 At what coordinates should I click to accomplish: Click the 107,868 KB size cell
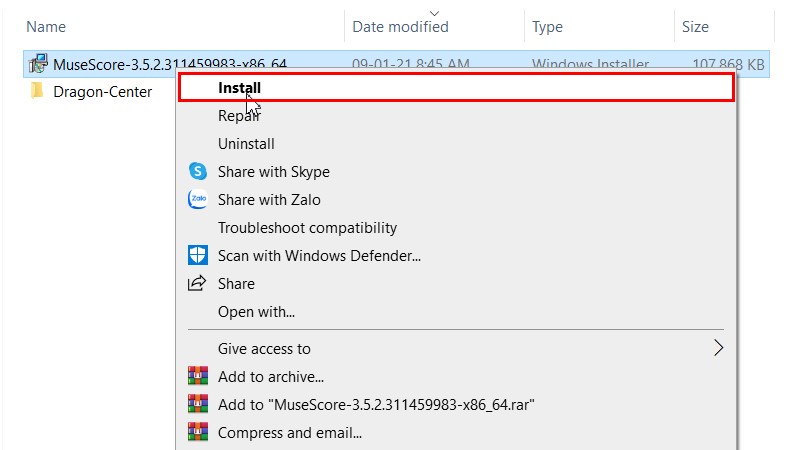728,64
